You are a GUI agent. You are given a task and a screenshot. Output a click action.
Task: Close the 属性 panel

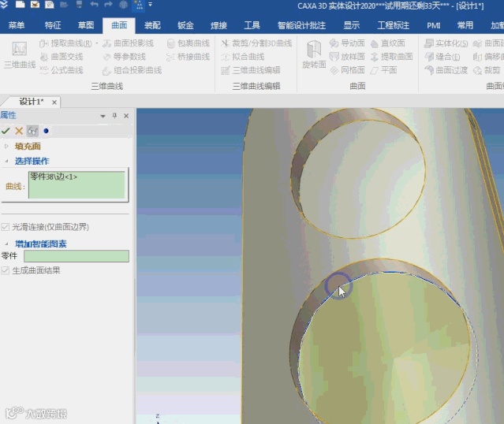coord(126,116)
